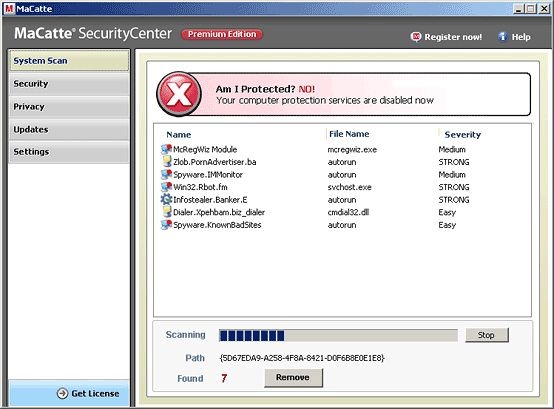
Task: Click the Help info icon
Action: coord(503,37)
